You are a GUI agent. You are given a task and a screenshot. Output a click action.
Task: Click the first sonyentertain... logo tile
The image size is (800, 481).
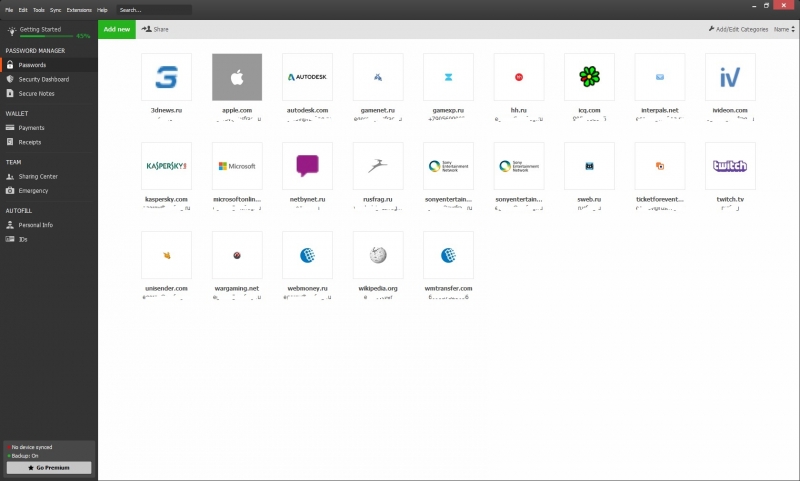pos(448,166)
